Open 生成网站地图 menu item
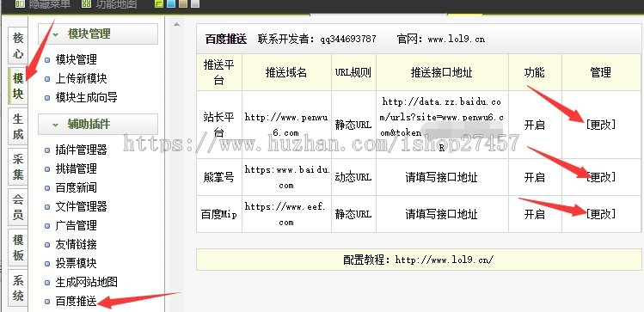 (x=86, y=282)
